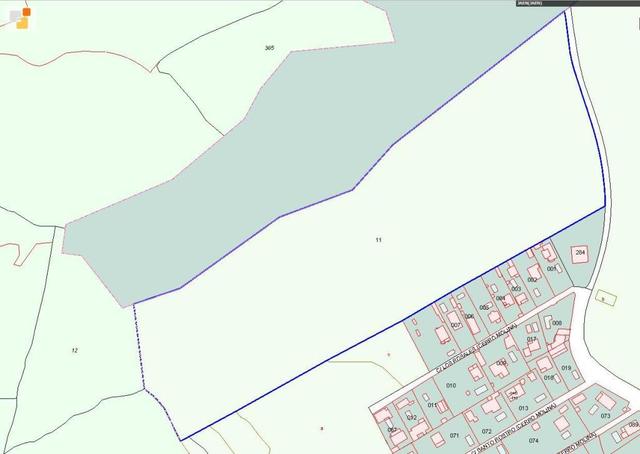
Task: Select urban plot 013
Action: click(523, 408)
